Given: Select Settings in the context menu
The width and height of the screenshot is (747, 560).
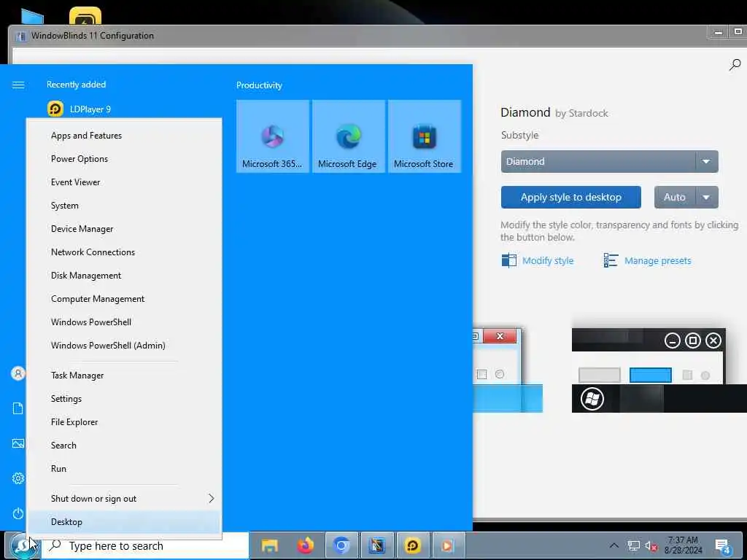Looking at the screenshot, I should (x=124, y=399).
